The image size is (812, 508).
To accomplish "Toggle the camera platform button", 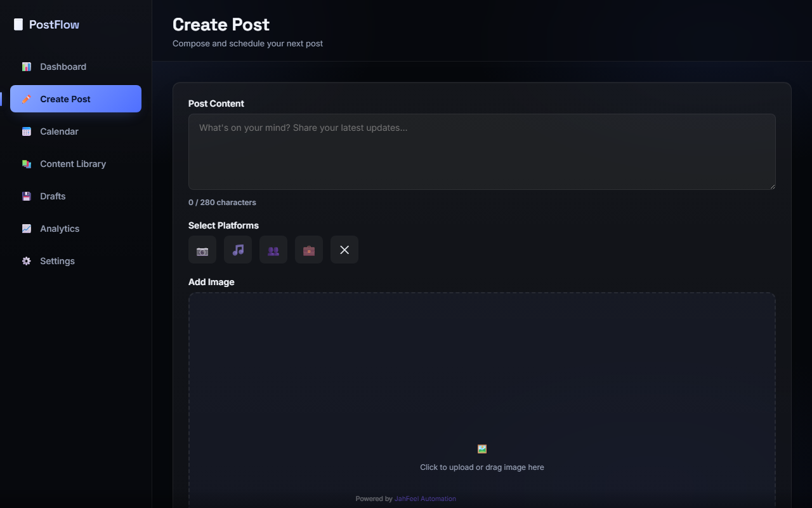I will click(x=202, y=250).
